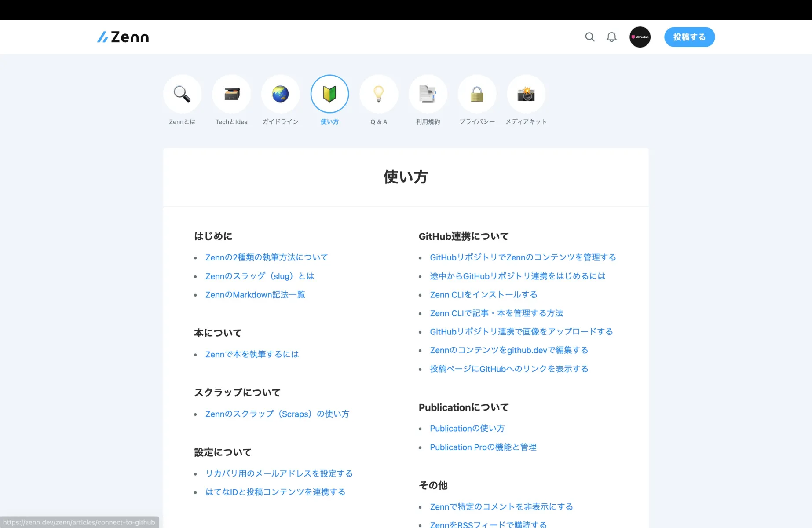The height and width of the screenshot is (528, 812).
Task: Click the GitHub連携について section heading
Action: [x=464, y=236]
